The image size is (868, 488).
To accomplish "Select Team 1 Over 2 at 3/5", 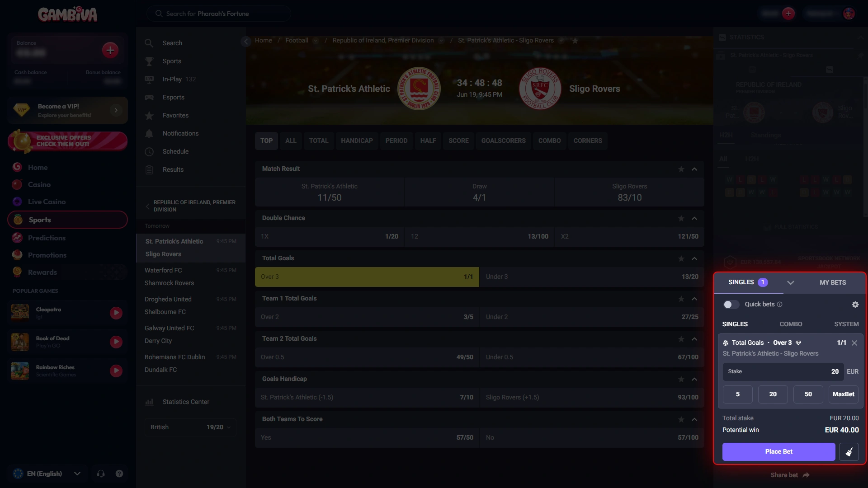I will [367, 317].
